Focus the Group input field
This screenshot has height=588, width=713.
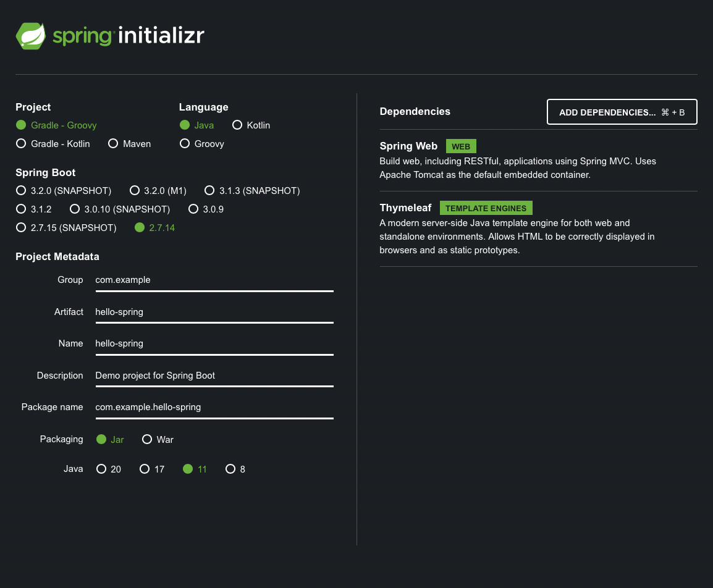(x=214, y=280)
